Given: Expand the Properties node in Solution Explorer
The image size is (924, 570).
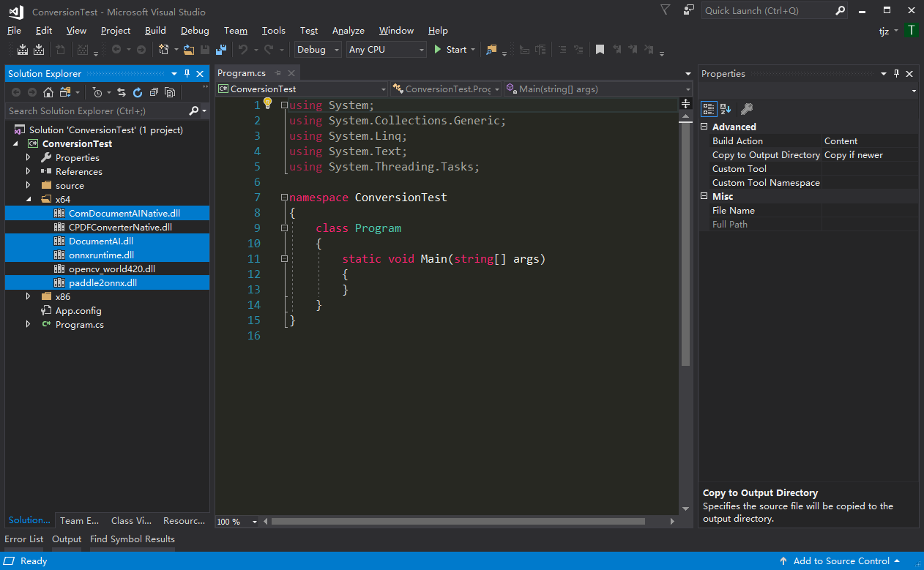Looking at the screenshot, I should [x=29, y=158].
